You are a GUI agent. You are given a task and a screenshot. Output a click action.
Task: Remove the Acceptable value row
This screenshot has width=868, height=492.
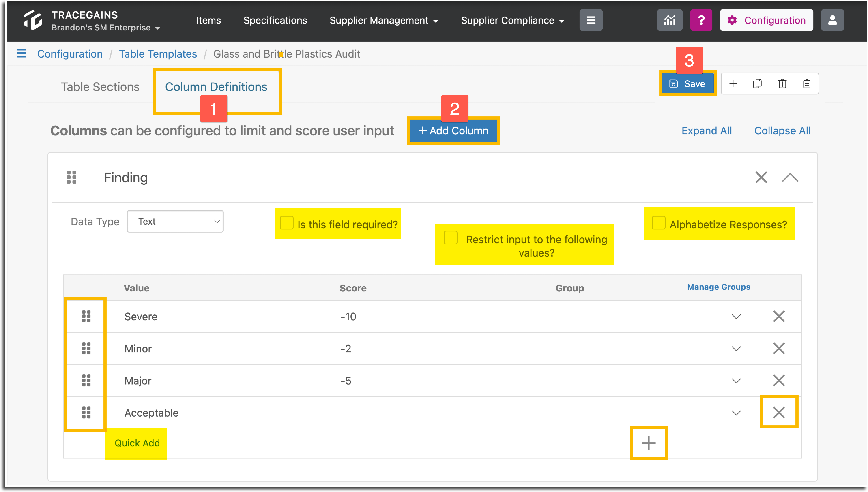click(x=779, y=412)
